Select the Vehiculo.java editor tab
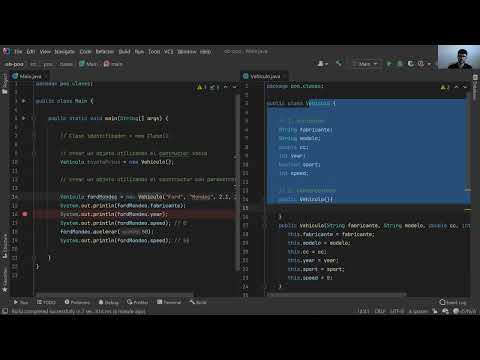Image resolution: width=480 pixels, height=360 pixels. coord(265,76)
